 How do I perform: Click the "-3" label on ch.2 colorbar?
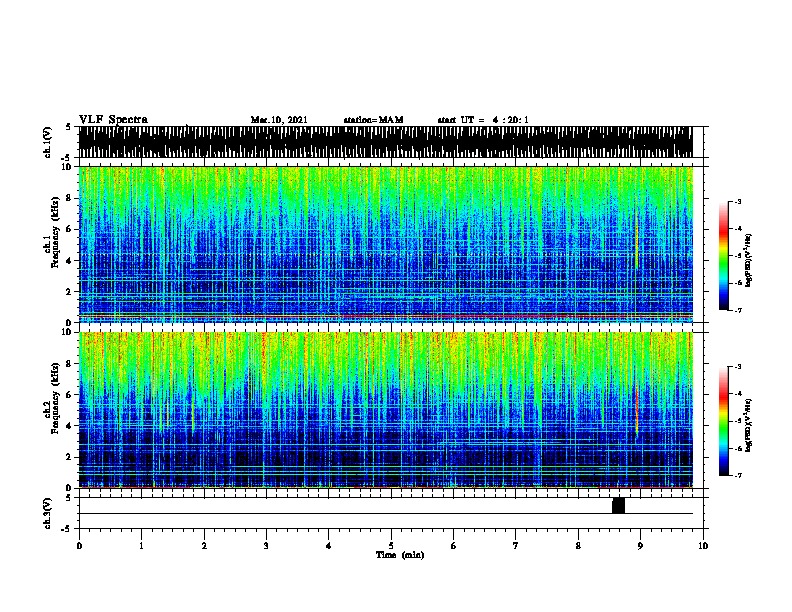click(738, 367)
